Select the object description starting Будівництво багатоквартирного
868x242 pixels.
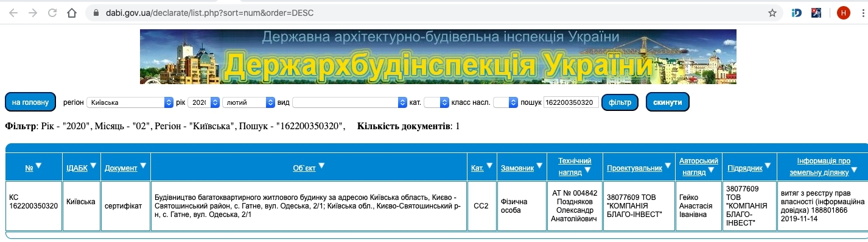click(309, 206)
